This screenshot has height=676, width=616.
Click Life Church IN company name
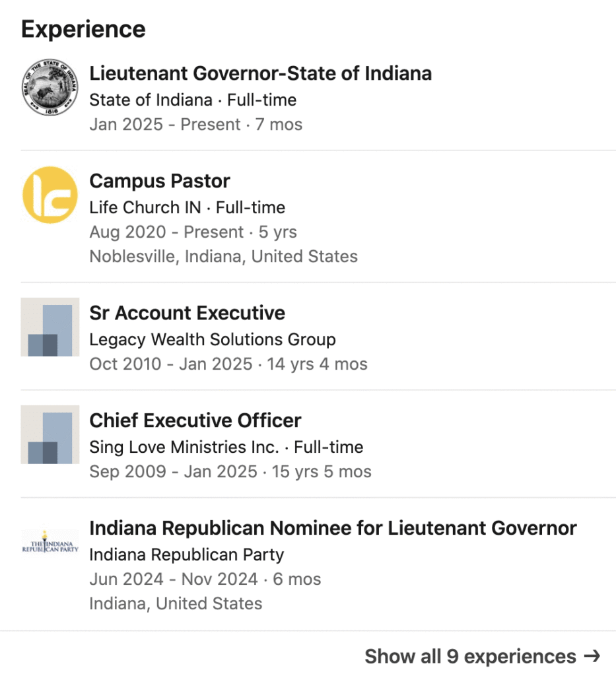tap(145, 207)
